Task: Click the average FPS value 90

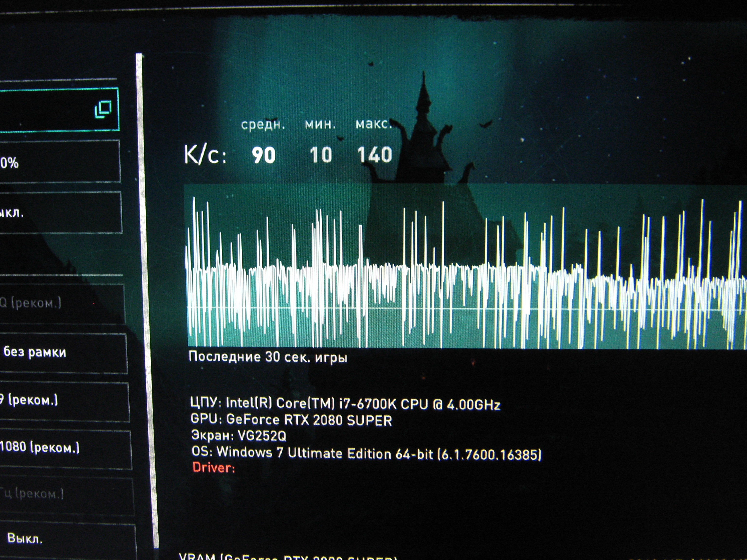Action: pos(263,155)
